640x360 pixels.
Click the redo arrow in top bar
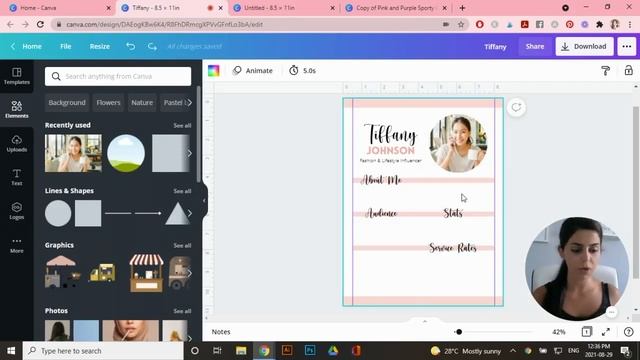pos(152,47)
